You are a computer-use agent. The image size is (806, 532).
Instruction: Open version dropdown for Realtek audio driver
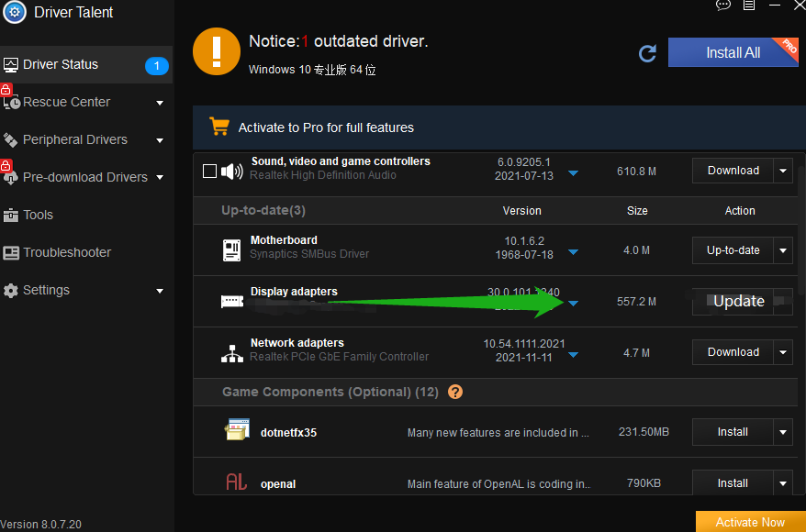pos(573,173)
